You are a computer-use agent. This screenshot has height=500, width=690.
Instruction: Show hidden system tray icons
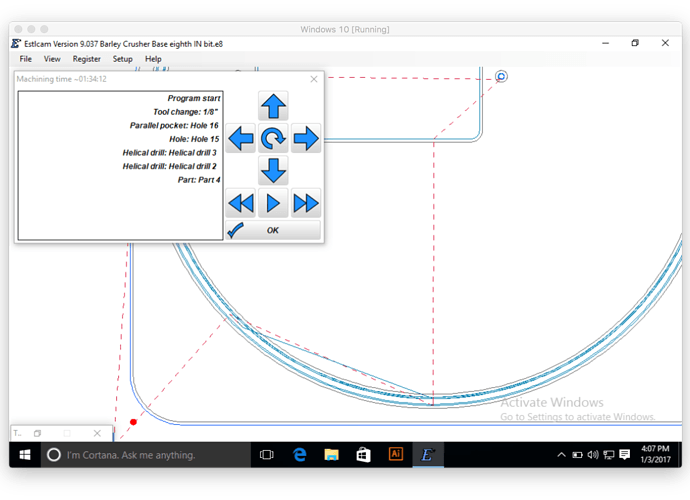point(562,455)
